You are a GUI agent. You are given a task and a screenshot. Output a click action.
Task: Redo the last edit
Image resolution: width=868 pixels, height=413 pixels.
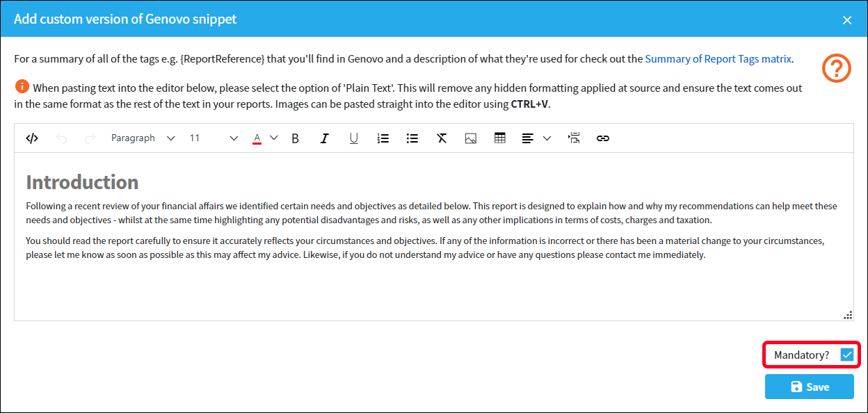[90, 138]
